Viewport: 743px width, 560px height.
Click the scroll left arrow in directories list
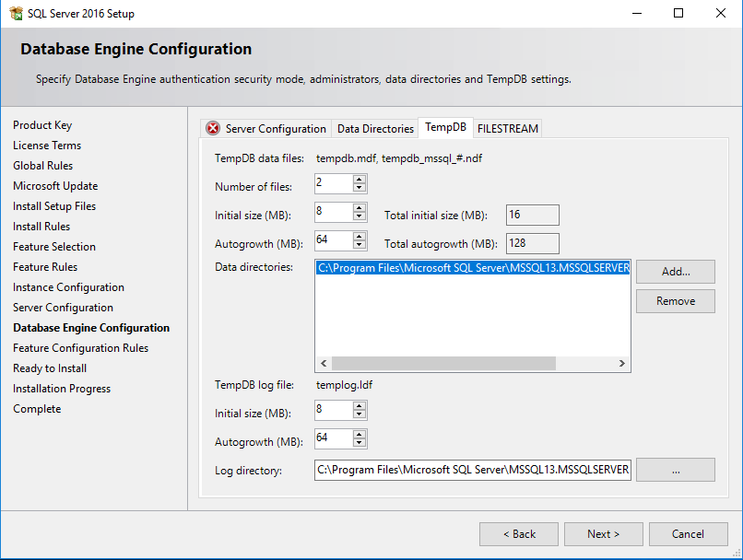[324, 364]
